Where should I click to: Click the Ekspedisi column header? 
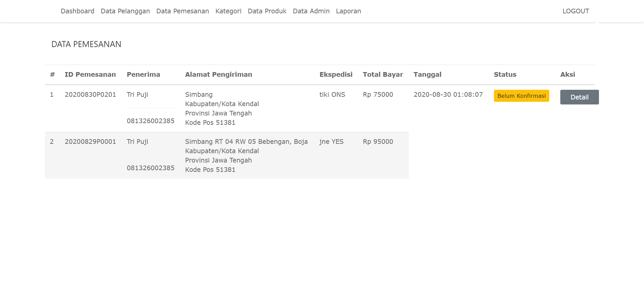(x=336, y=74)
